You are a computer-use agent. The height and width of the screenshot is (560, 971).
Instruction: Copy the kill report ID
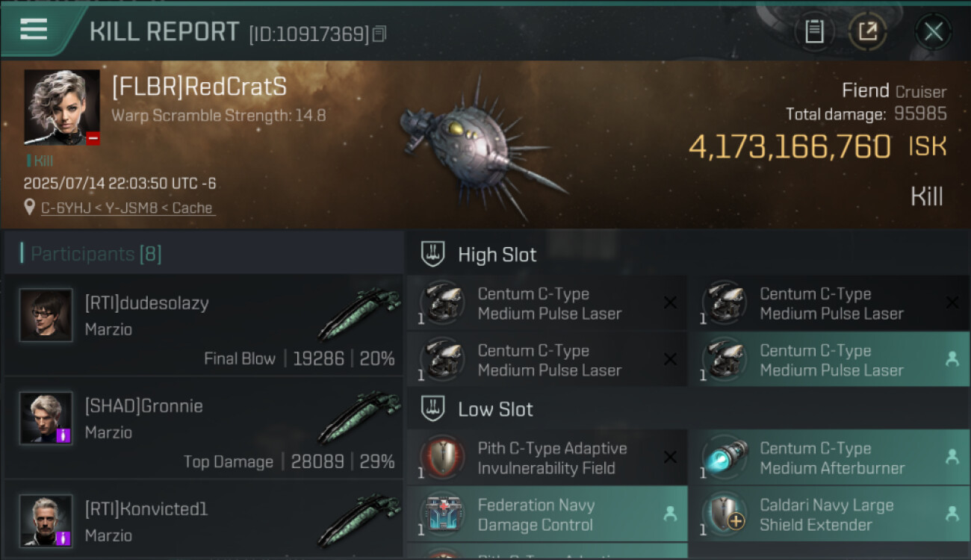click(x=379, y=34)
